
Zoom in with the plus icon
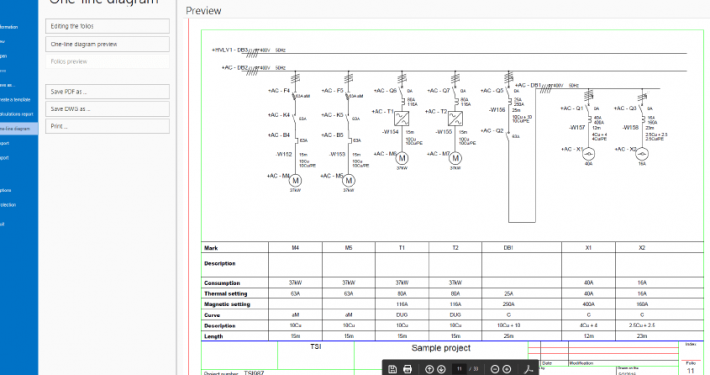click(507, 369)
